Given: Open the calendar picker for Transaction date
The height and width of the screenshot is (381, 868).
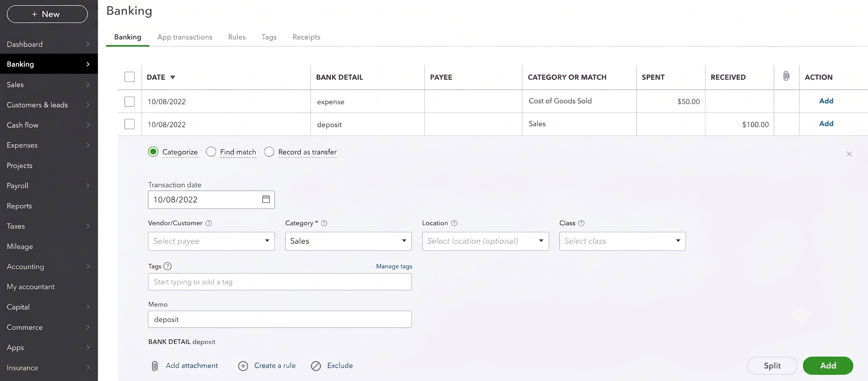Looking at the screenshot, I should (266, 199).
